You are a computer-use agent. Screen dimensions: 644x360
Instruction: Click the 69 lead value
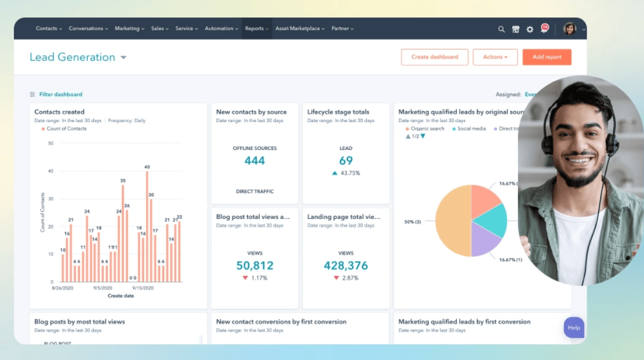(346, 161)
